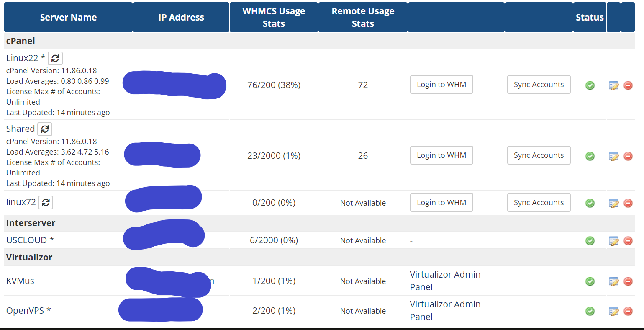Refresh statistics for the Shared server
The height and width of the screenshot is (330, 644).
click(x=45, y=129)
